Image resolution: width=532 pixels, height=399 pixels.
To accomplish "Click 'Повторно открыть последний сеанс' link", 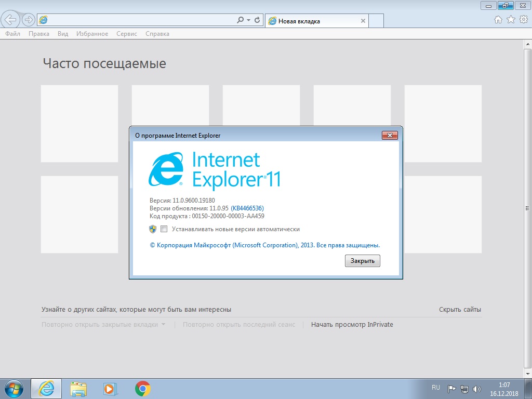I will (x=239, y=324).
